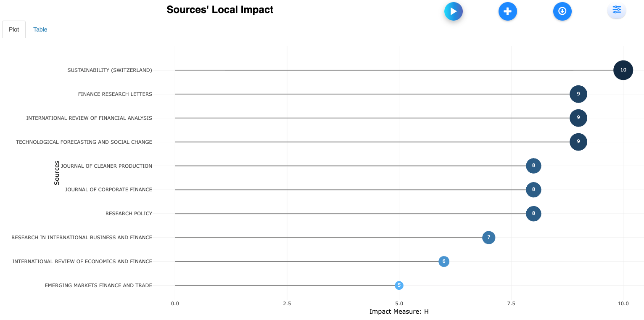The height and width of the screenshot is (320, 644).
Task: Click the "Sources' Local Impact" heading
Action: (x=220, y=10)
